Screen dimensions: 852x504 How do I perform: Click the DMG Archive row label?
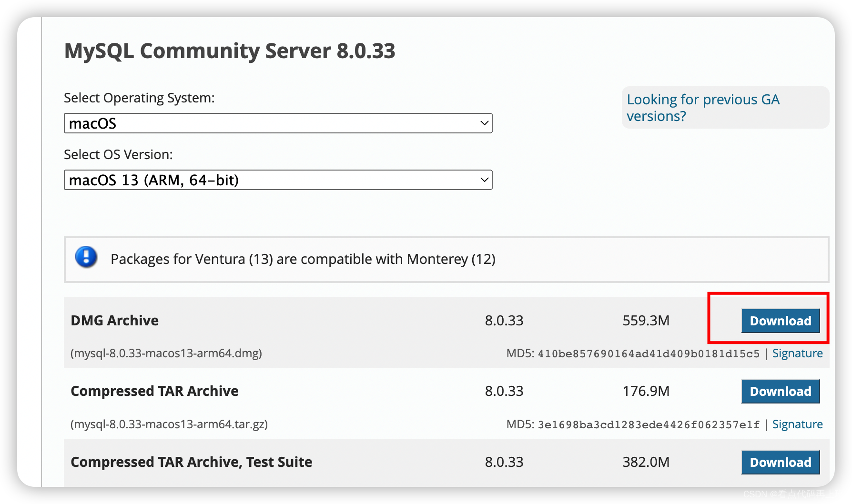114,320
